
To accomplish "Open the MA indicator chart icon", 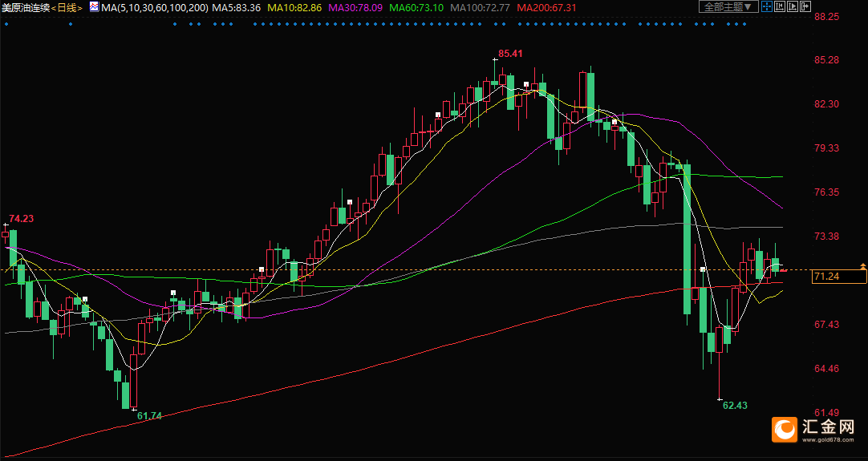I will (x=94, y=7).
